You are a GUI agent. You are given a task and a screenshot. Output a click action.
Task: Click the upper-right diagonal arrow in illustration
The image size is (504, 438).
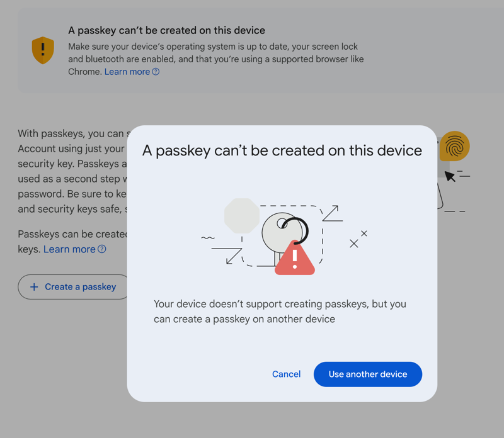point(332,213)
